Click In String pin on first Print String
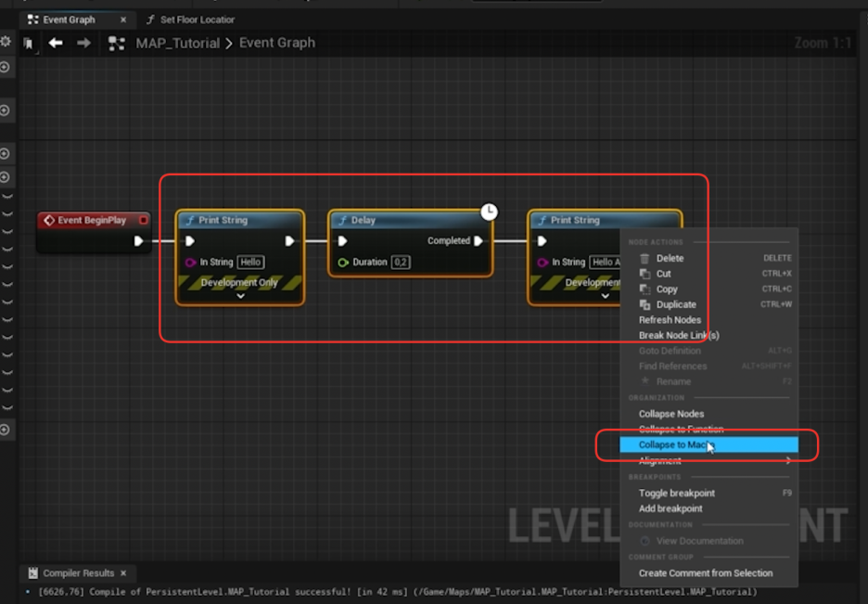Viewport: 868px width, 604px height. pos(190,263)
